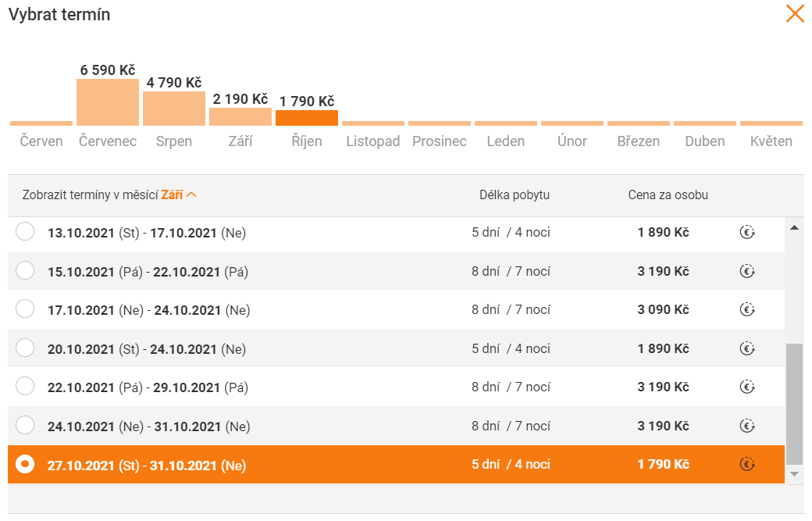Open euro price icon for 15.10.2021 row
Screen dimensions: 812x521
click(x=746, y=271)
